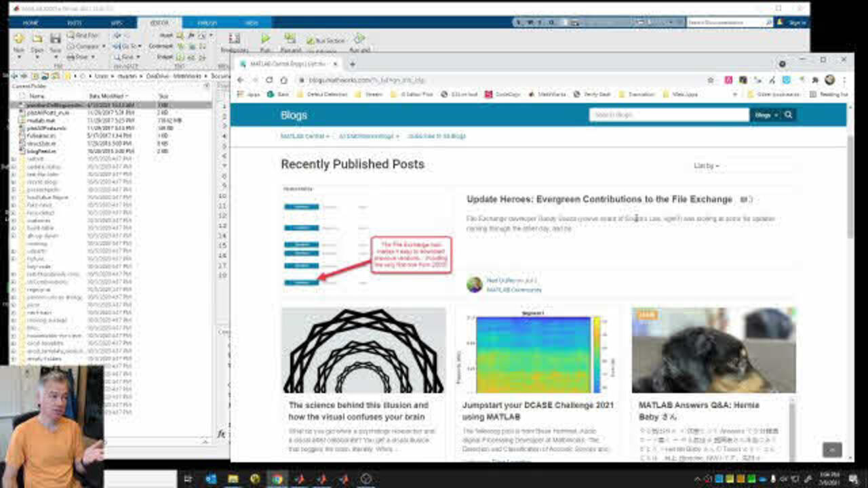Click the browser Forward arrow
Image resolution: width=868 pixels, height=488 pixels.
tap(255, 80)
